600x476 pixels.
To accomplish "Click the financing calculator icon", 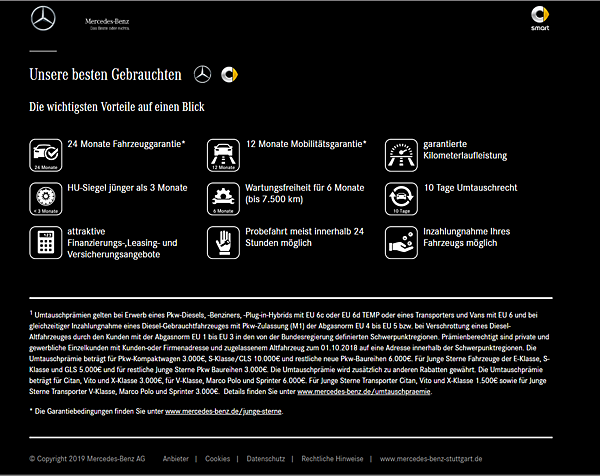I will [x=46, y=242].
